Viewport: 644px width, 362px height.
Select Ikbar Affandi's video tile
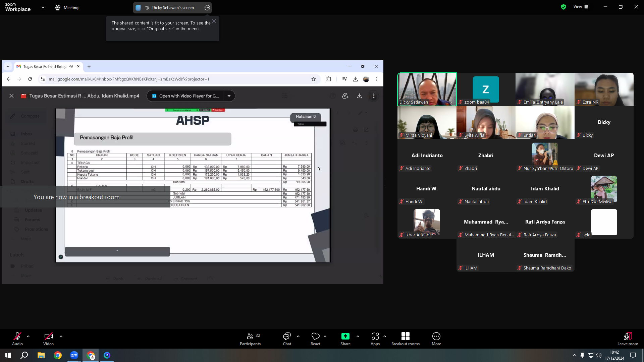[427, 222]
